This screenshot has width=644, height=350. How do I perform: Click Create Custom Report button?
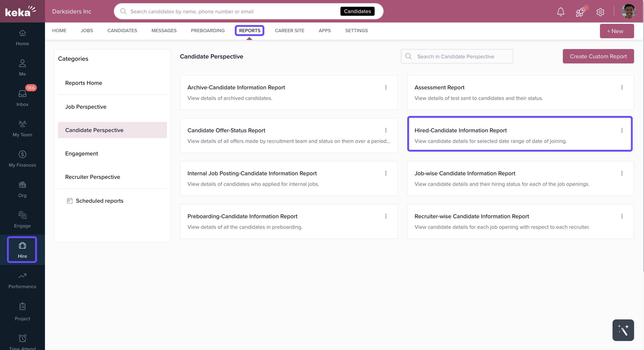(598, 56)
